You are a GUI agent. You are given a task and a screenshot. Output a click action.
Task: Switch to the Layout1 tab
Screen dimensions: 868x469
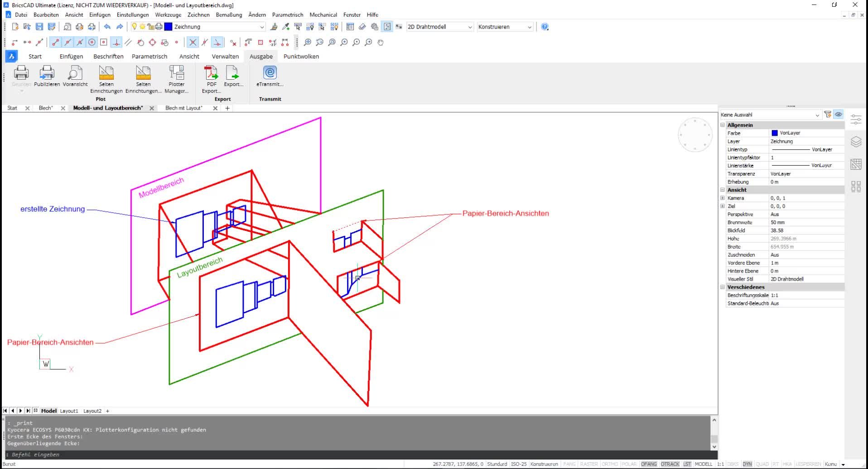69,411
